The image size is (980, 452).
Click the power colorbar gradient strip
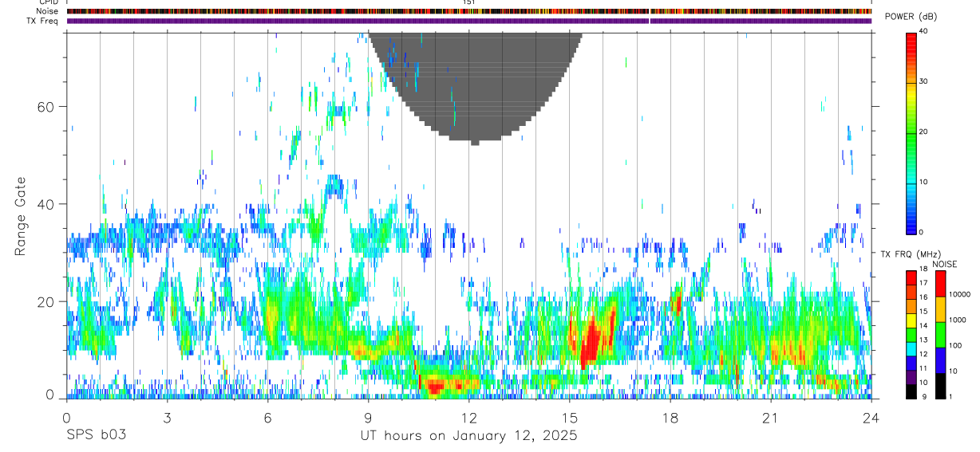pos(911,132)
